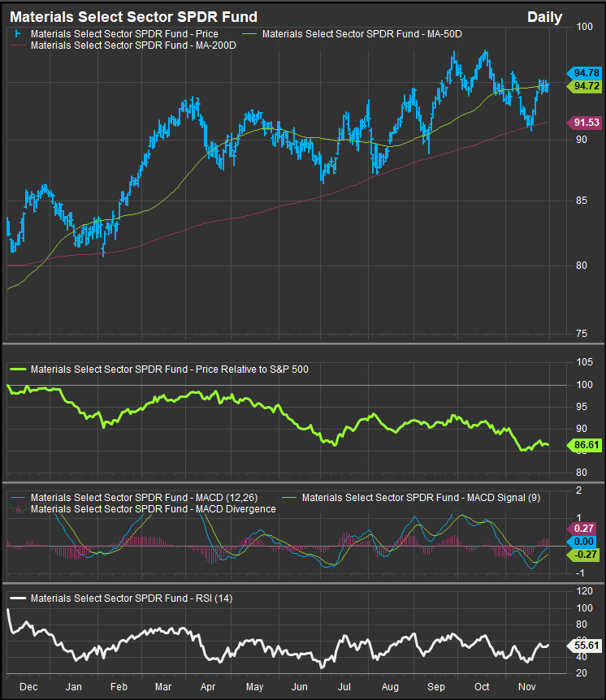
Task: Click the 0.27 MACD divergence tag
Action: click(x=582, y=529)
